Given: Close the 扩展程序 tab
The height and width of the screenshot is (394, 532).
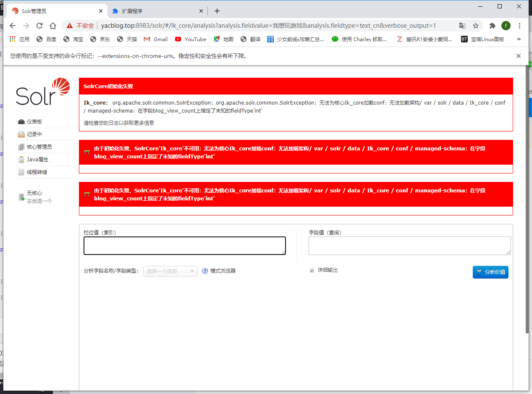Looking at the screenshot, I should tap(201, 11).
